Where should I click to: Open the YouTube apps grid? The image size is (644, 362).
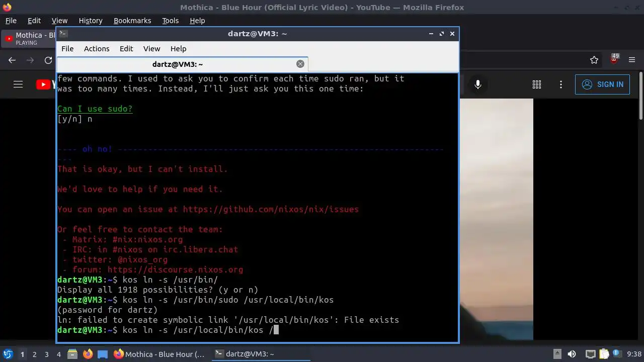click(536, 84)
